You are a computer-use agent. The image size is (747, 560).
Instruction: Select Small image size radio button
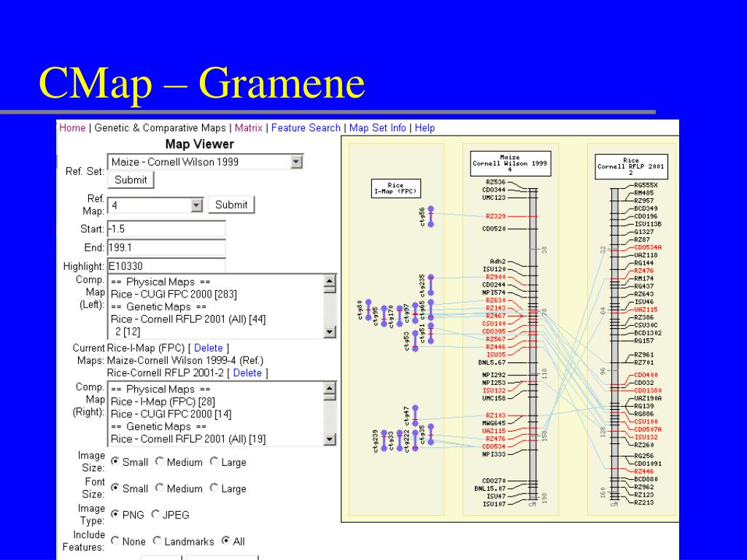(x=115, y=462)
